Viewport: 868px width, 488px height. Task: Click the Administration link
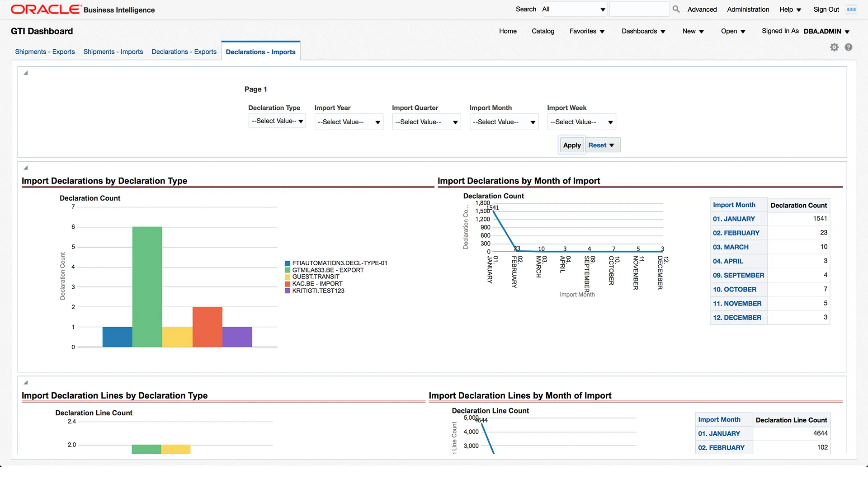pos(748,9)
